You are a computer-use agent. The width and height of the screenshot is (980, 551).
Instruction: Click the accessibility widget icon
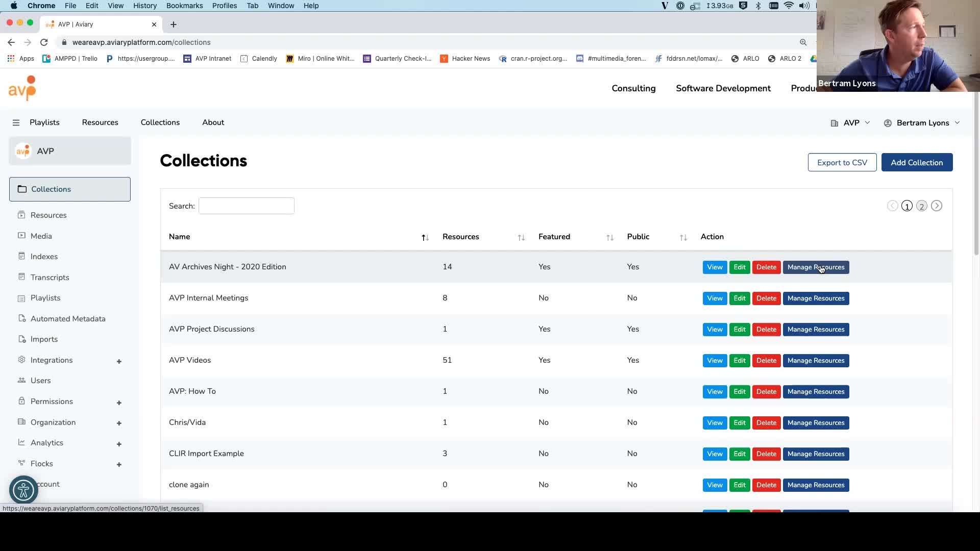(23, 490)
